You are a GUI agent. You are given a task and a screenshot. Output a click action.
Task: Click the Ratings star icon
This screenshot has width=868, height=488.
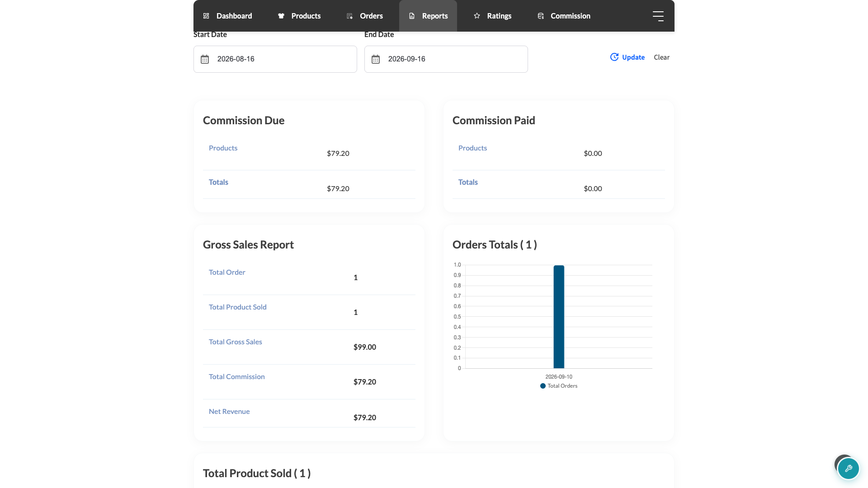coord(477,16)
